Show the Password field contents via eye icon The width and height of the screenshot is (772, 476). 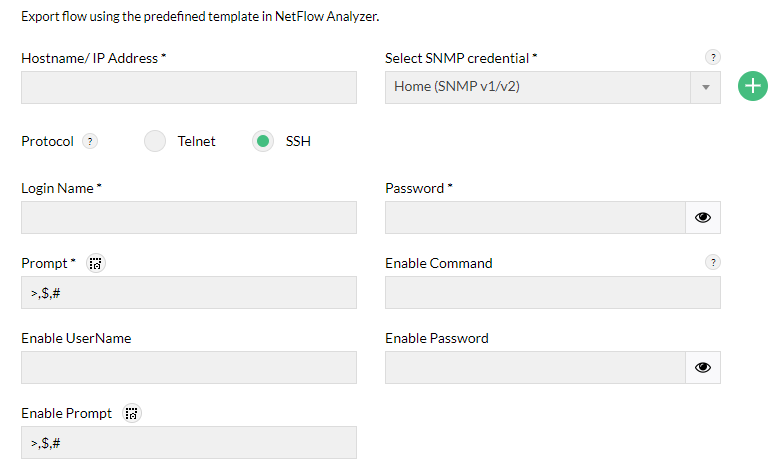point(703,217)
